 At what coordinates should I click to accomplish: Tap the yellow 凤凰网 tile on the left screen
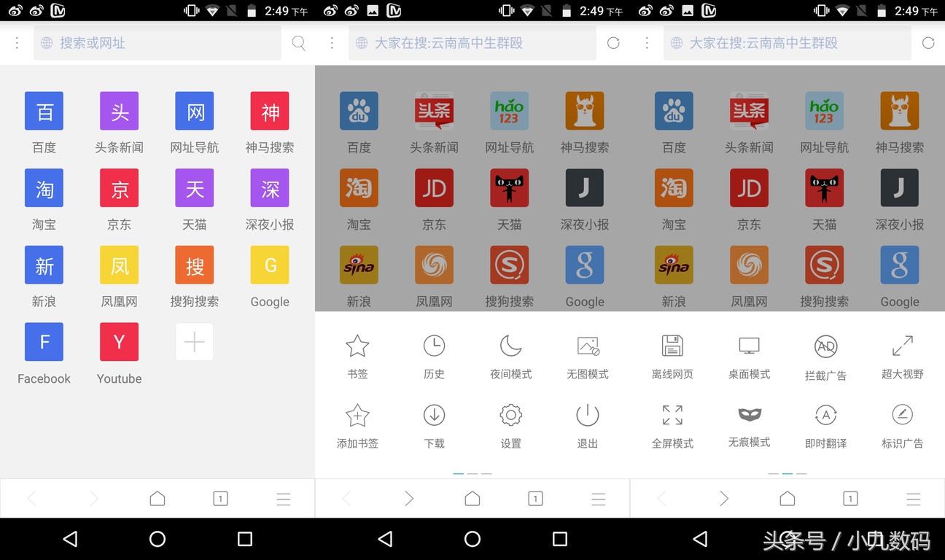point(120,265)
